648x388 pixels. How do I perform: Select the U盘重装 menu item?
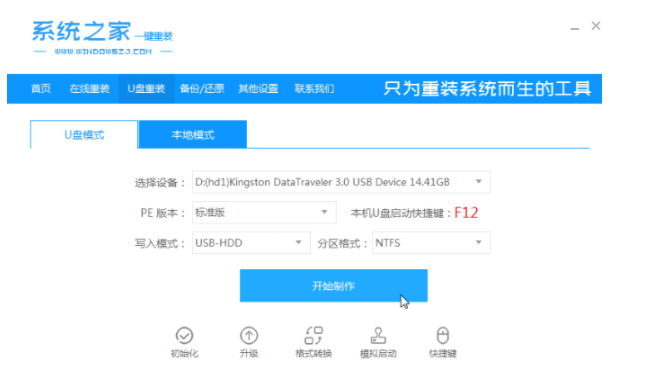pos(146,88)
